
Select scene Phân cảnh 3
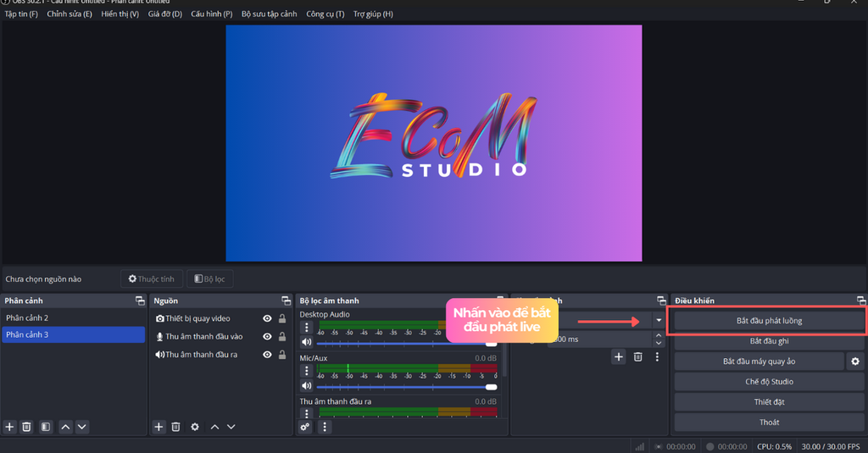73,334
